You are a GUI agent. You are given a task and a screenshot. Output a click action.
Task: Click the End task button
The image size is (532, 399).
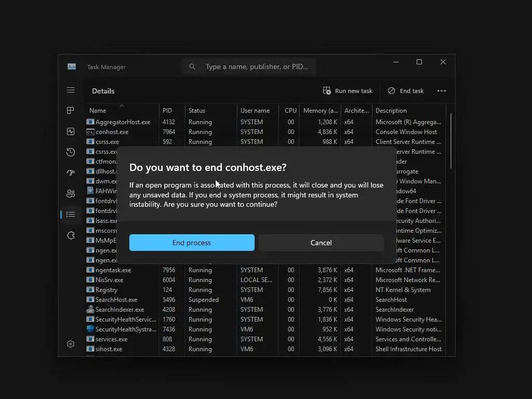point(406,90)
